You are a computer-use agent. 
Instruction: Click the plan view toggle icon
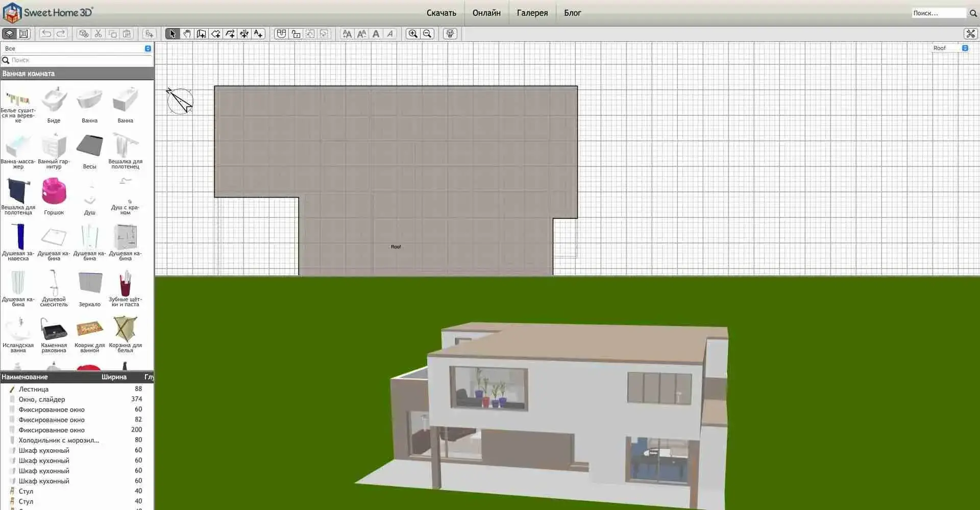23,34
